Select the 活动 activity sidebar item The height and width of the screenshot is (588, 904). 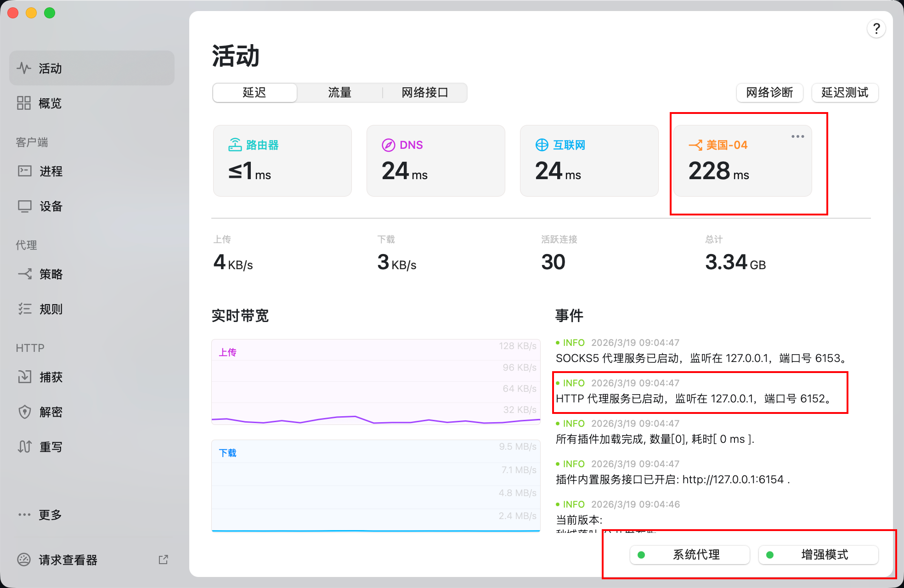coord(50,68)
